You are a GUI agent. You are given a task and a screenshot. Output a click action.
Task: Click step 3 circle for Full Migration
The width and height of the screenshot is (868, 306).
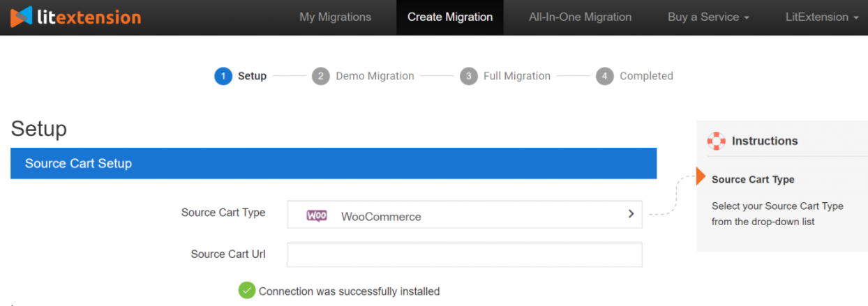pos(469,76)
